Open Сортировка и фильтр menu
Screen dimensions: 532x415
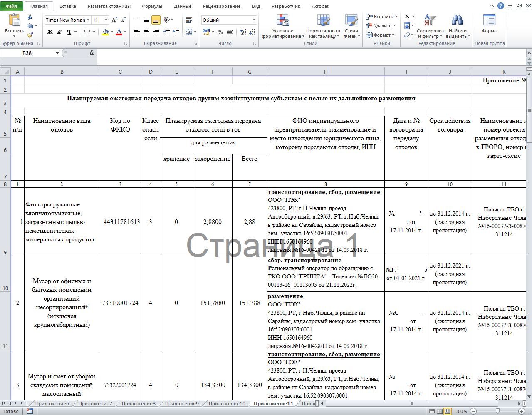[x=430, y=27]
